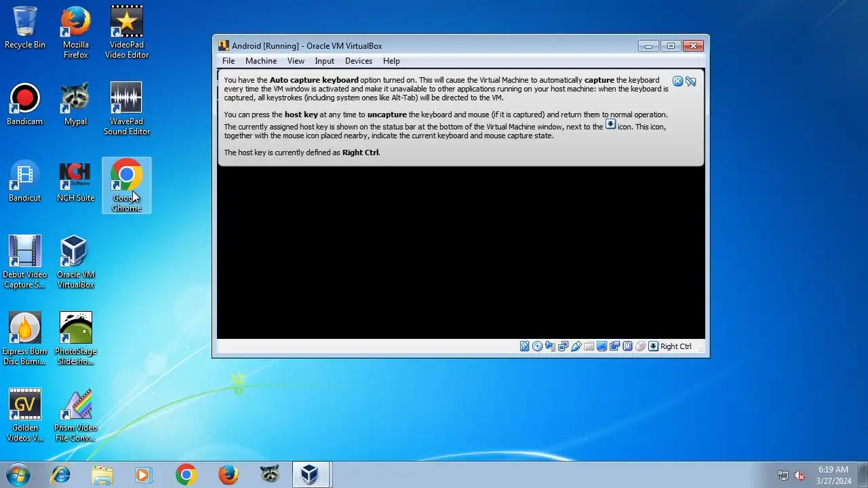Click the USB devices status icon

576,346
